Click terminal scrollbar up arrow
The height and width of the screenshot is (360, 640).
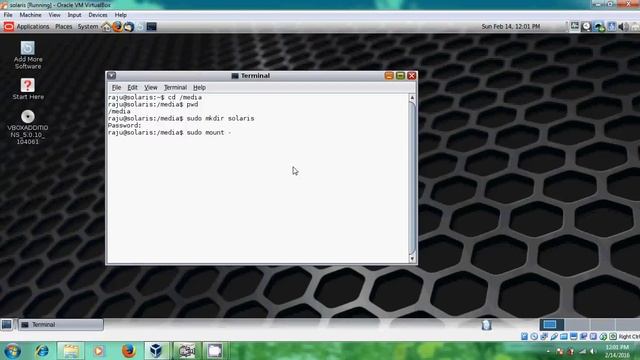pos(412,98)
